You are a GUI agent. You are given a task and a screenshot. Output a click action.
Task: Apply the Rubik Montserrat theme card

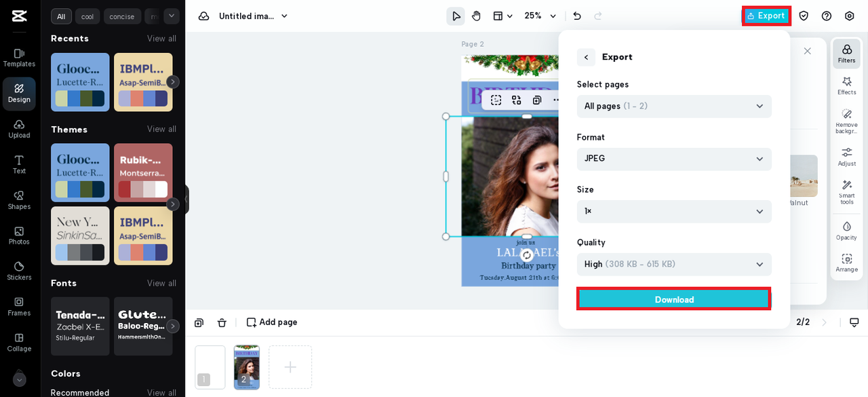[x=143, y=172]
